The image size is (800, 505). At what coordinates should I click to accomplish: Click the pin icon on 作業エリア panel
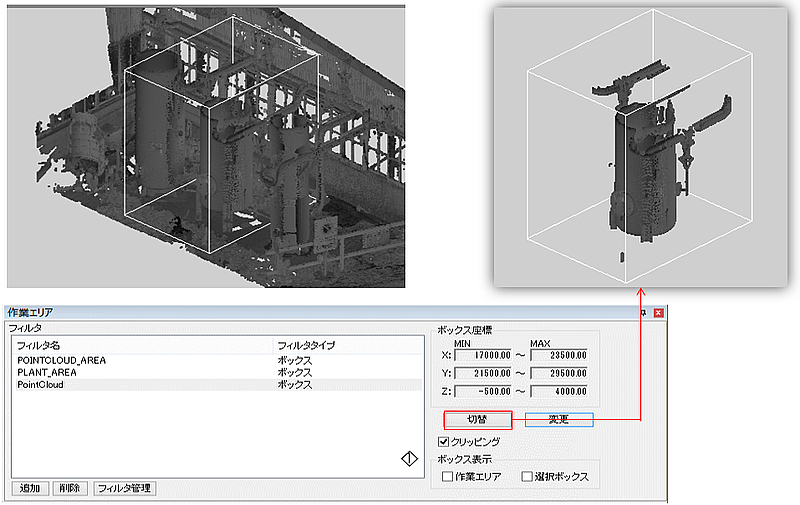click(x=644, y=313)
